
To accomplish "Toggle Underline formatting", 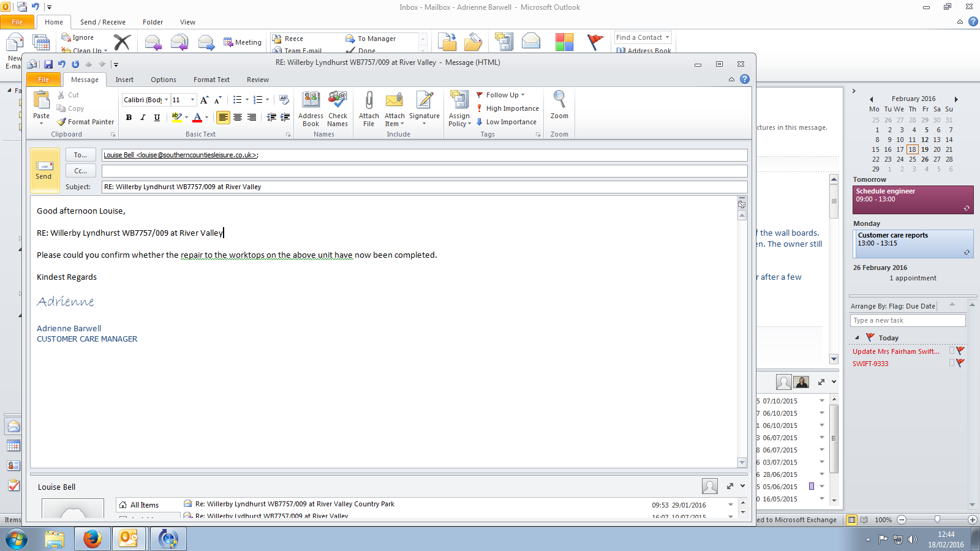I will pyautogui.click(x=157, y=117).
